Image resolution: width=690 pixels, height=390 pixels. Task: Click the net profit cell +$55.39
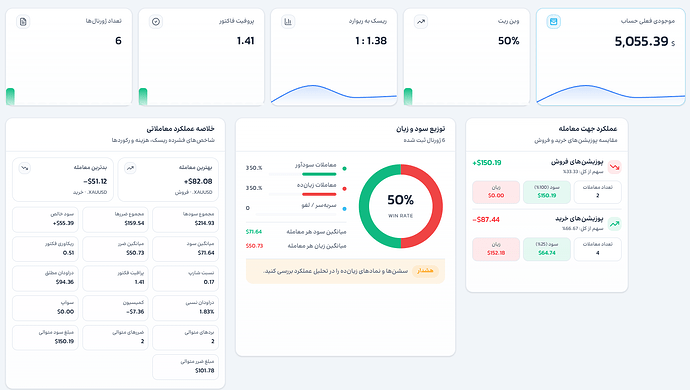point(45,219)
